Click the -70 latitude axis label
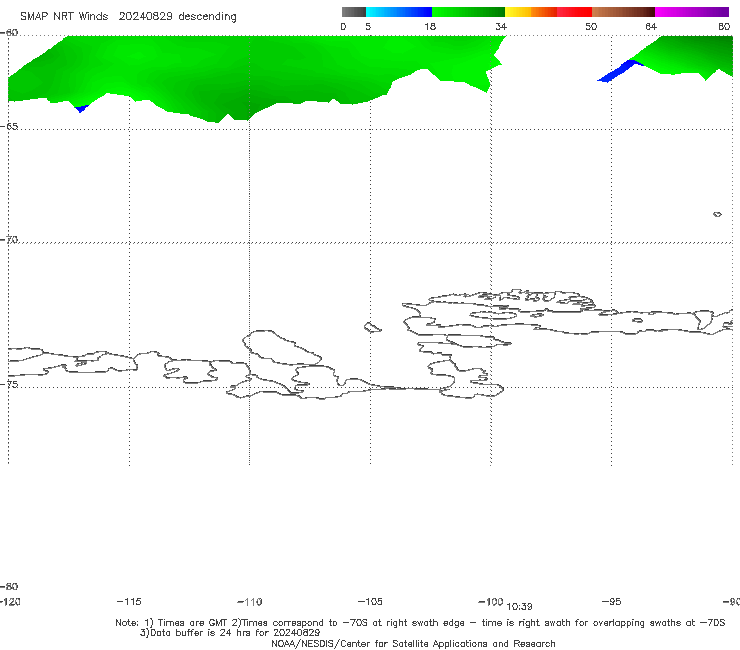This screenshot has height=650, width=740. click(9, 240)
